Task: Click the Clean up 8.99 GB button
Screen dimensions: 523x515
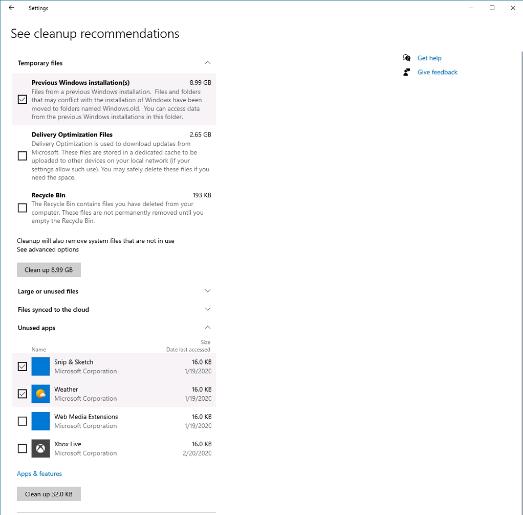Action: (x=49, y=270)
